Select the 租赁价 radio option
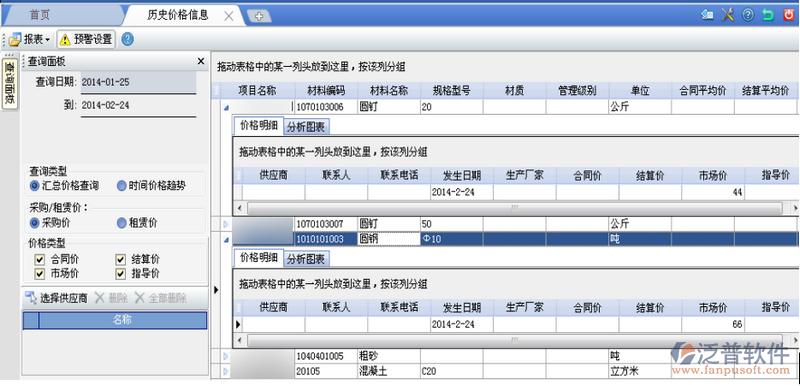This screenshot has width=800, height=386. pos(121,223)
